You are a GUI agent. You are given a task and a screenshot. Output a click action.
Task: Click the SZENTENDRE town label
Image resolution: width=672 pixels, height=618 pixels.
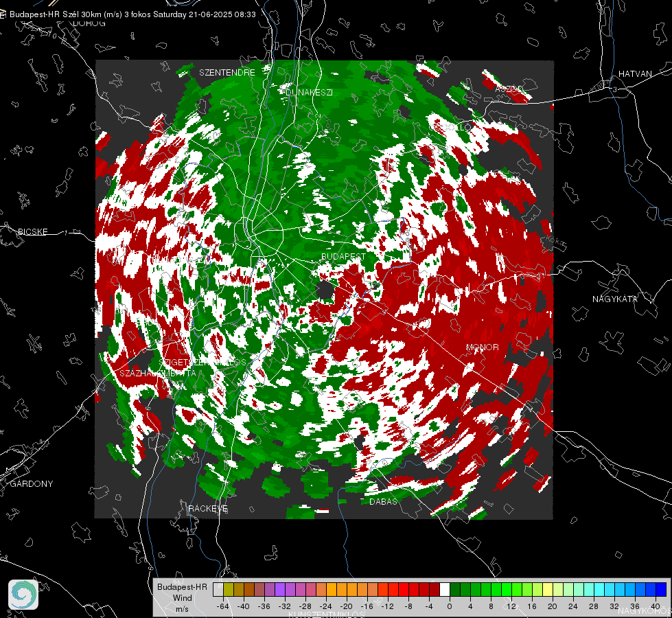tap(227, 73)
